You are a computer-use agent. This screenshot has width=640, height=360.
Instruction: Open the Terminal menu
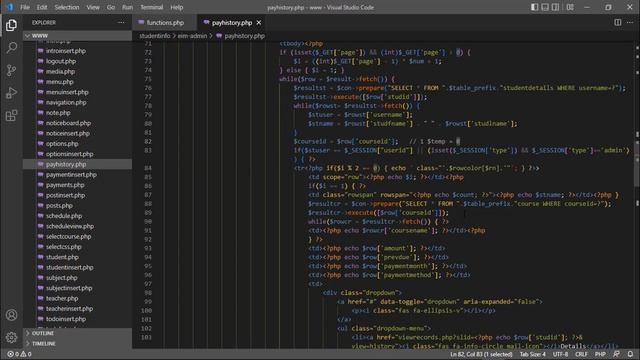pos(151,7)
